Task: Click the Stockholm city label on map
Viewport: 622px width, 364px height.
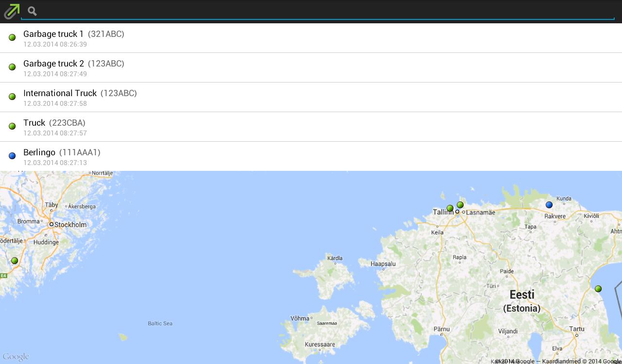Action: click(70, 225)
